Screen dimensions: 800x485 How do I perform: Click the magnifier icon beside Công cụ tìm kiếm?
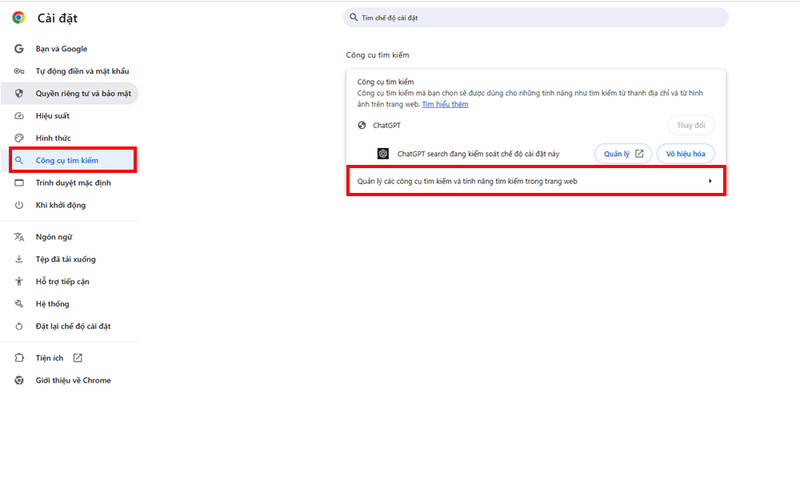pyautogui.click(x=19, y=160)
